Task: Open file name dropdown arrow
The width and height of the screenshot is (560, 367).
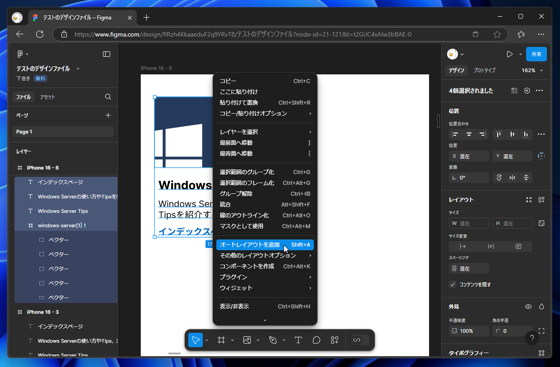Action: 78,69
